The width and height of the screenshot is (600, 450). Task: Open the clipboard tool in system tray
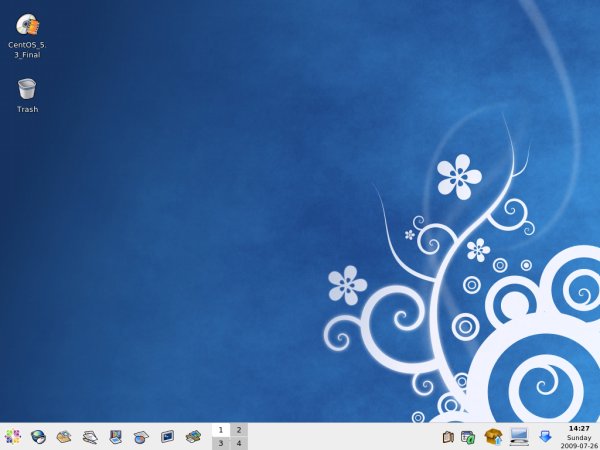(448, 437)
